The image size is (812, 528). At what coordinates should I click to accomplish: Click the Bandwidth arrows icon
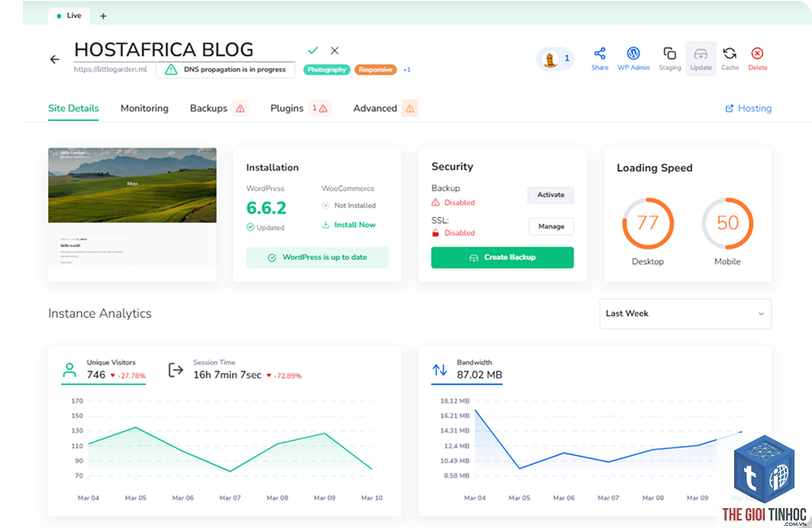tap(440, 370)
